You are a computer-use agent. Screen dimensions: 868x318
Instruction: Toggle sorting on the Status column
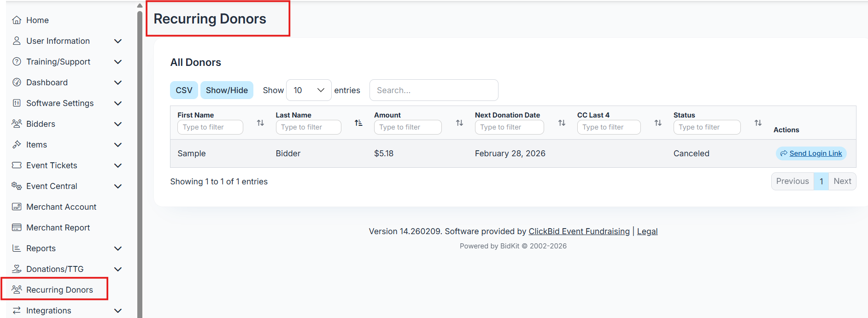pyautogui.click(x=758, y=123)
